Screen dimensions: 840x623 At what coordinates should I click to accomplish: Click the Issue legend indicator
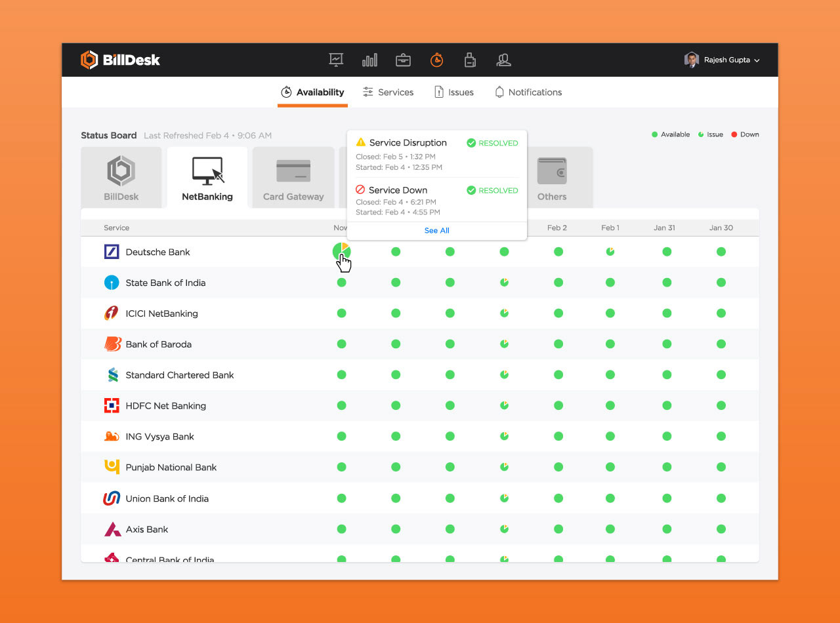tap(701, 134)
